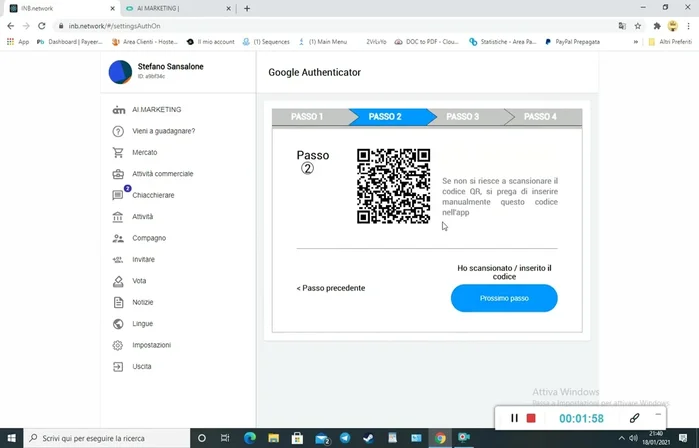Stop the screen recording with red square
The width and height of the screenshot is (699, 448).
coord(531,418)
